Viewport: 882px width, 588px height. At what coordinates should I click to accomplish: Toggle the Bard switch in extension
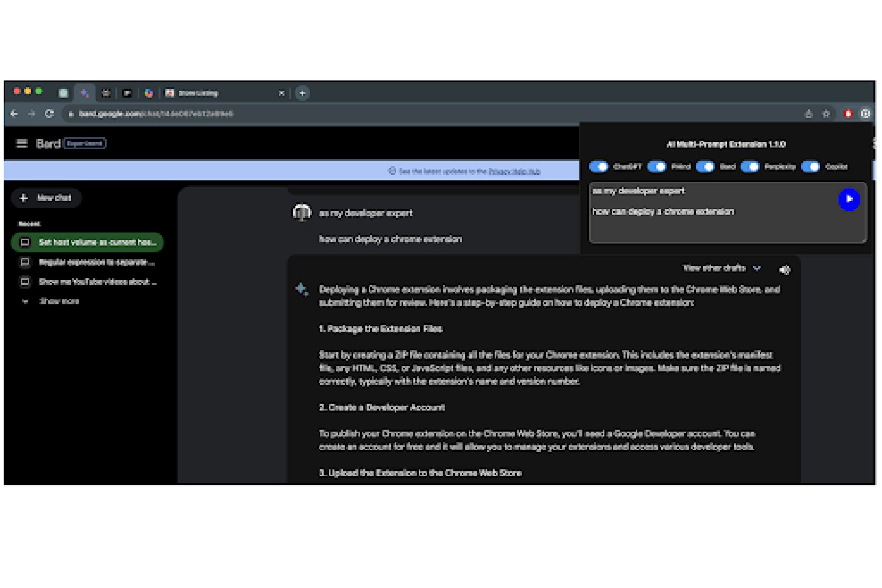pyautogui.click(x=705, y=167)
